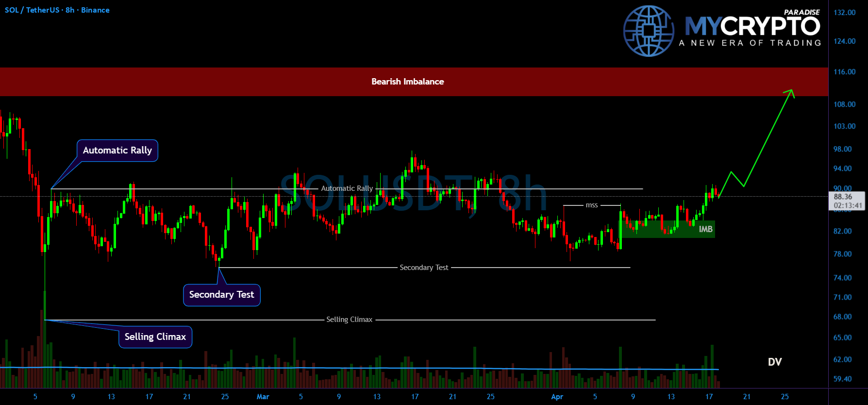The width and height of the screenshot is (868, 405).
Task: Select the Automatic Rally callout label
Action: click(117, 151)
